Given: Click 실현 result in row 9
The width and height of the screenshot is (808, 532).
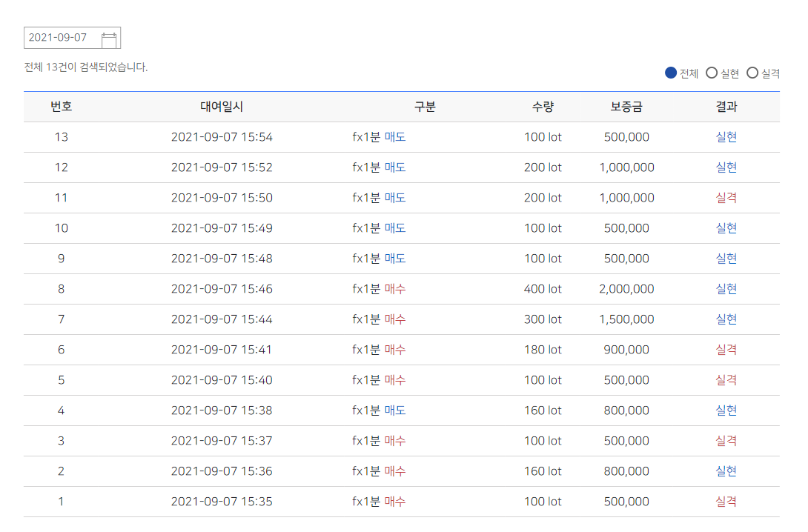Looking at the screenshot, I should click(726, 259).
